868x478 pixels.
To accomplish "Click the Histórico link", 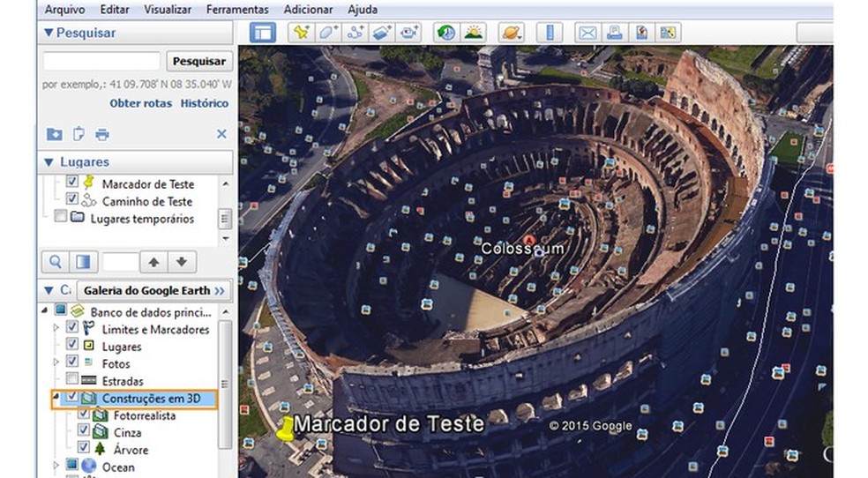I will [205, 103].
